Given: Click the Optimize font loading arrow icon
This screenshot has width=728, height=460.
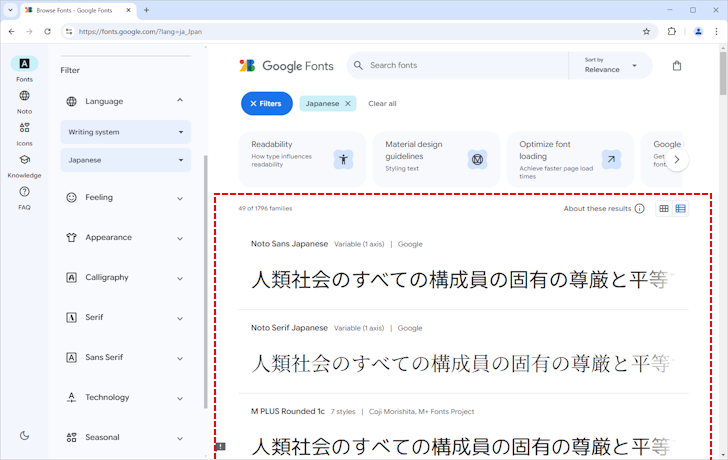Looking at the screenshot, I should 611,159.
